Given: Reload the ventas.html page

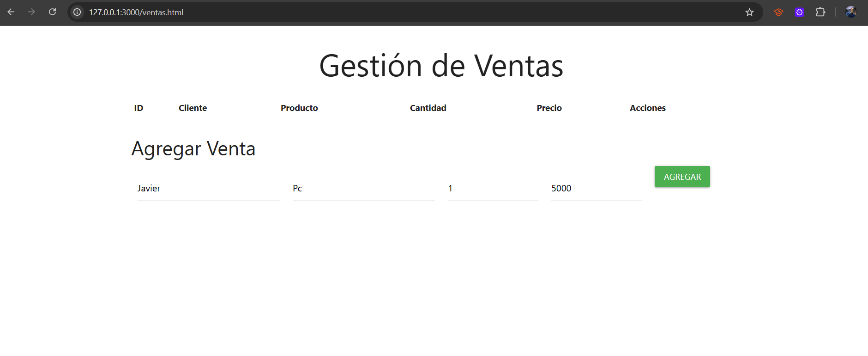Looking at the screenshot, I should click(x=52, y=12).
